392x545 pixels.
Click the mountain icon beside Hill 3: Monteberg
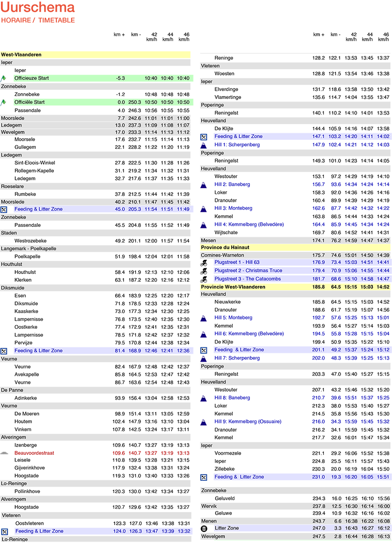tap(204, 209)
